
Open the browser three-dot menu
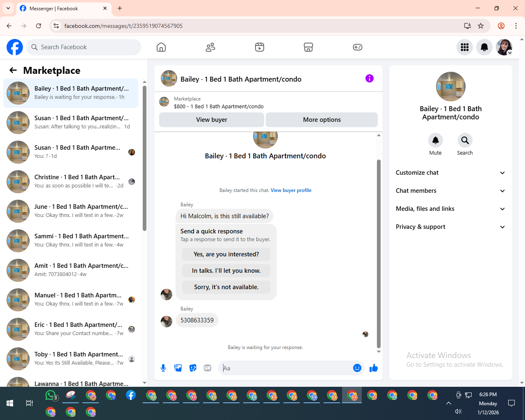click(516, 26)
